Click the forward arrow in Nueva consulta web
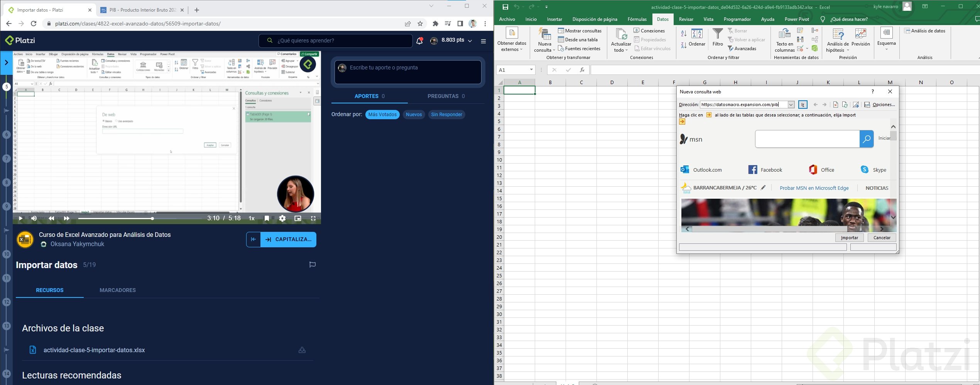Image resolution: width=980 pixels, height=385 pixels. coord(825,105)
